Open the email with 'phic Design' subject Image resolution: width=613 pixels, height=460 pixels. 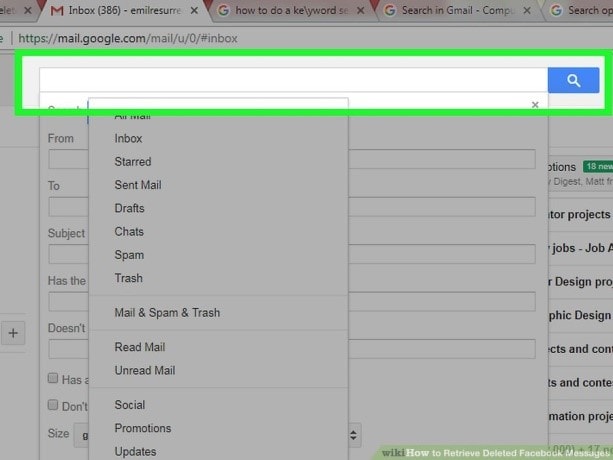pos(581,315)
